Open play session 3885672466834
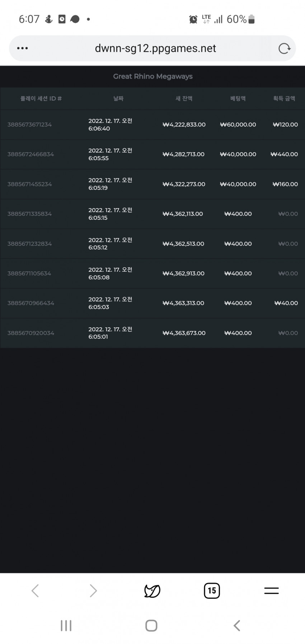Image resolution: width=305 pixels, height=644 pixels. (x=152, y=154)
